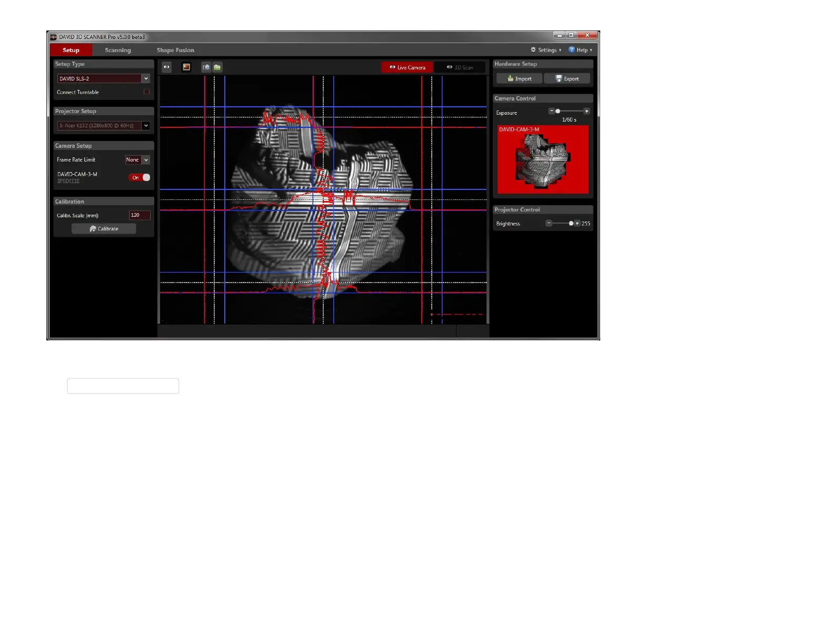Decrease projector brightness with the minus button
Image resolution: width=834 pixels, height=644 pixels.
(549, 223)
